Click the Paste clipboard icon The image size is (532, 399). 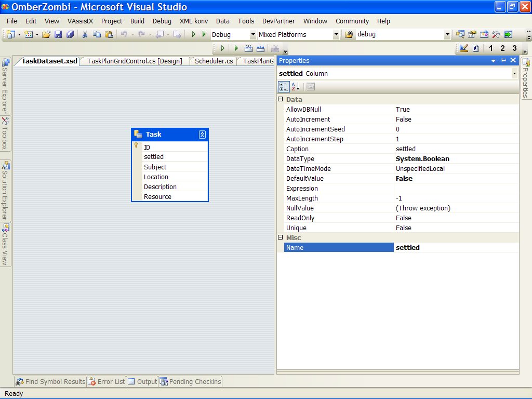109,34
